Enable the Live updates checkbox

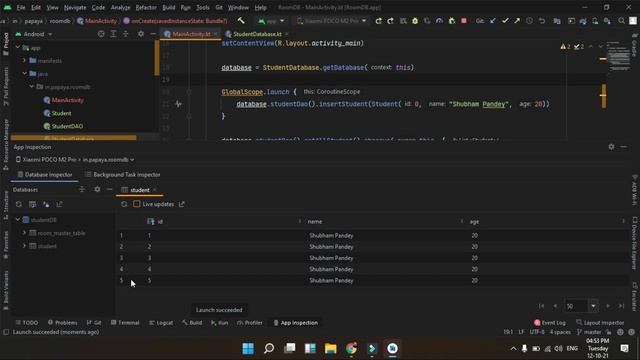tap(137, 204)
